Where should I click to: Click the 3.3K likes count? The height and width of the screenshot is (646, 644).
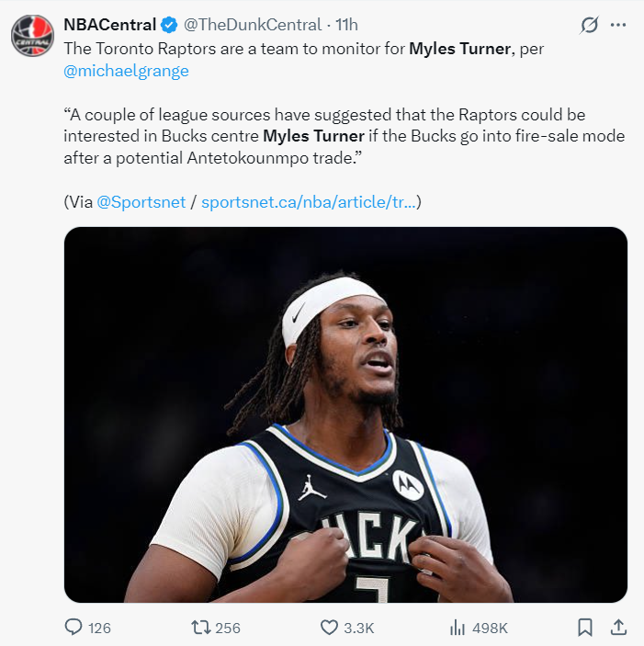click(x=358, y=628)
